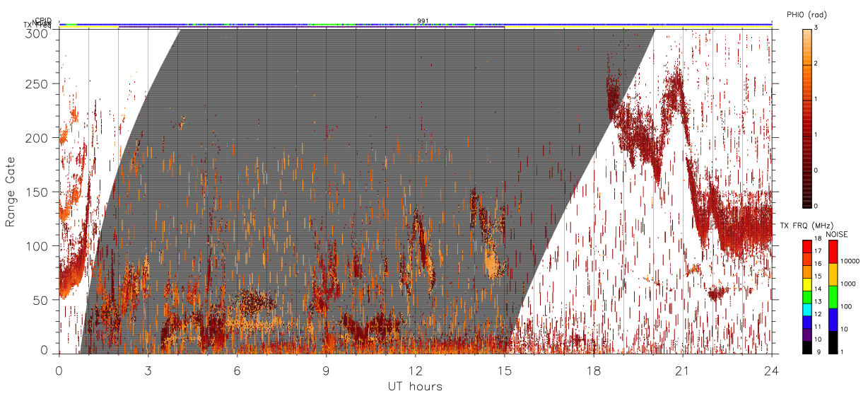Select the 6 tick label on UT hours axis
868x401 pixels.
237,370
